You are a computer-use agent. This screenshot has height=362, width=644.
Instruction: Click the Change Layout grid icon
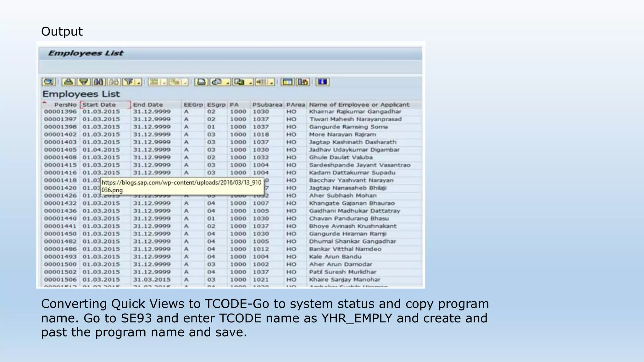pos(287,82)
